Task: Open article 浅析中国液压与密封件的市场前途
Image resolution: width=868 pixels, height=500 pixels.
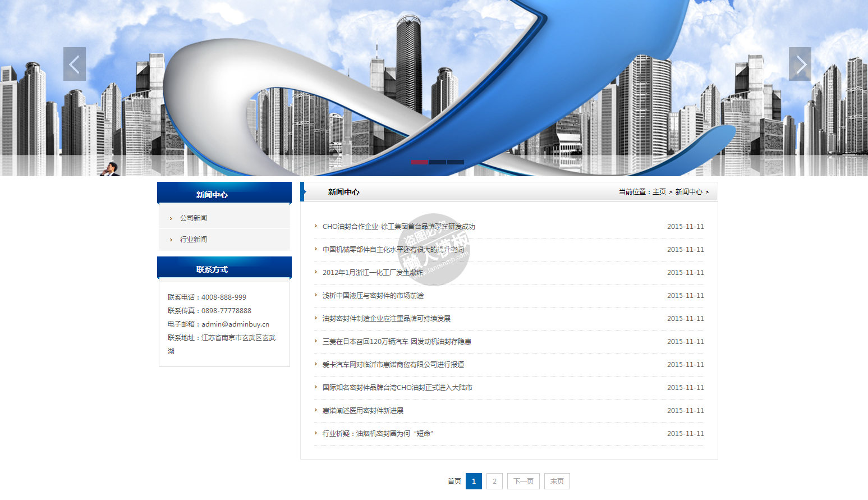Action: [x=373, y=296]
